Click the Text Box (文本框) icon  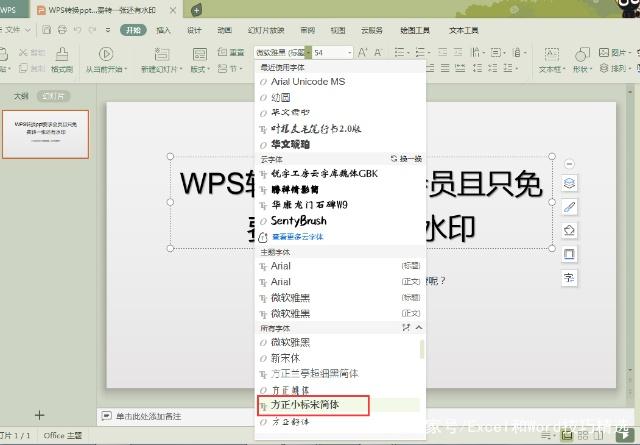[551, 55]
